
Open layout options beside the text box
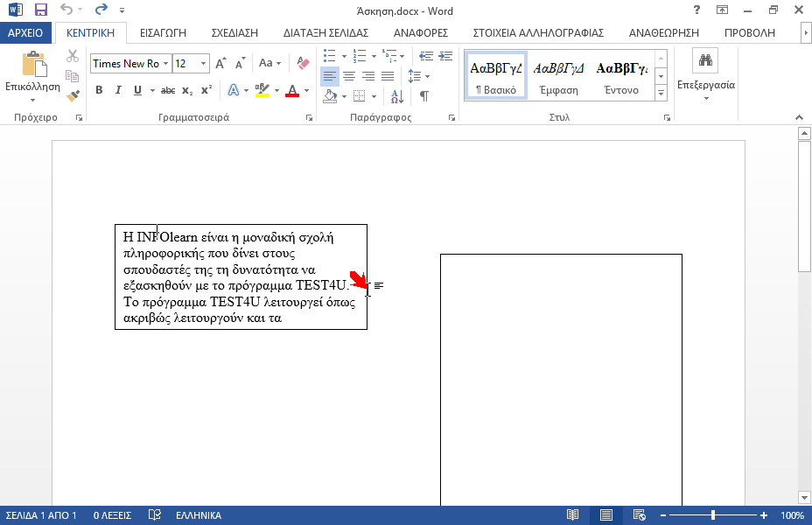tap(379, 285)
